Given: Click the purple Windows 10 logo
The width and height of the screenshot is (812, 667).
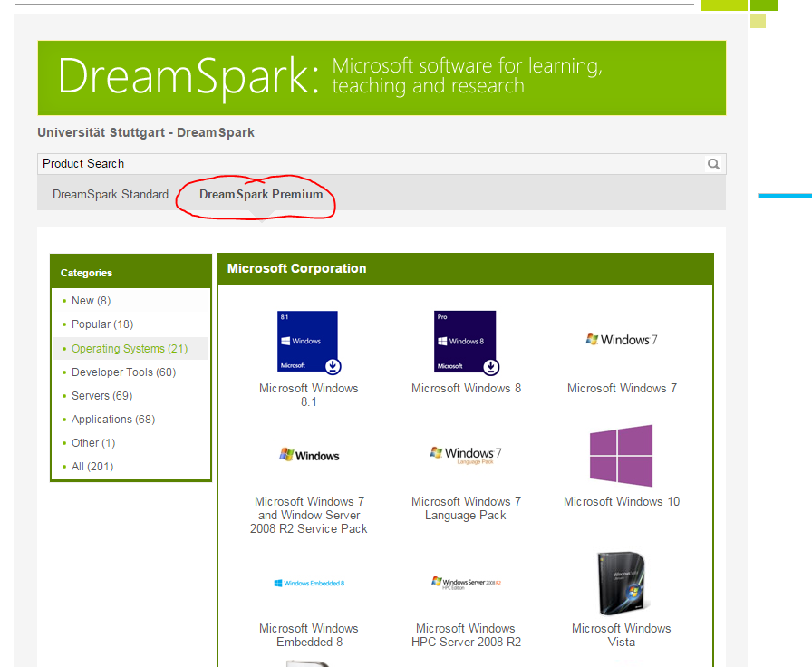Looking at the screenshot, I should (621, 456).
